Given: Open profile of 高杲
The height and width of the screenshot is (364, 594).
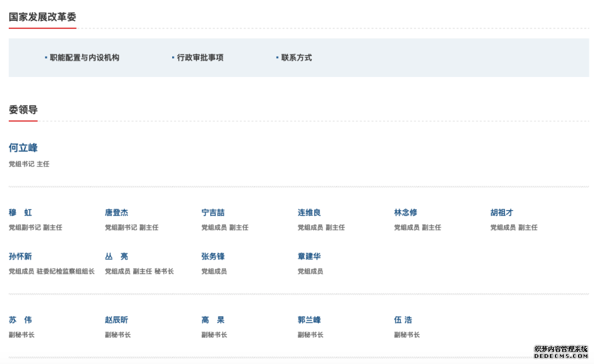Looking at the screenshot, I should coord(213,320).
